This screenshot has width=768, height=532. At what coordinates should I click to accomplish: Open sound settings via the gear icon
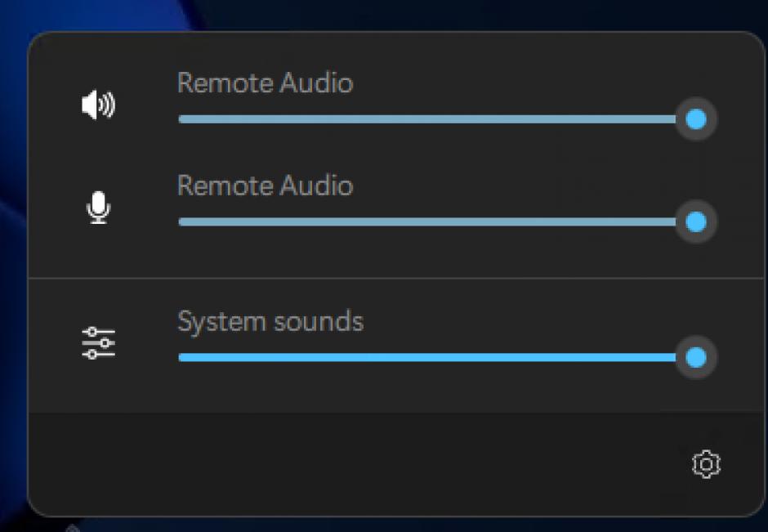[706, 464]
